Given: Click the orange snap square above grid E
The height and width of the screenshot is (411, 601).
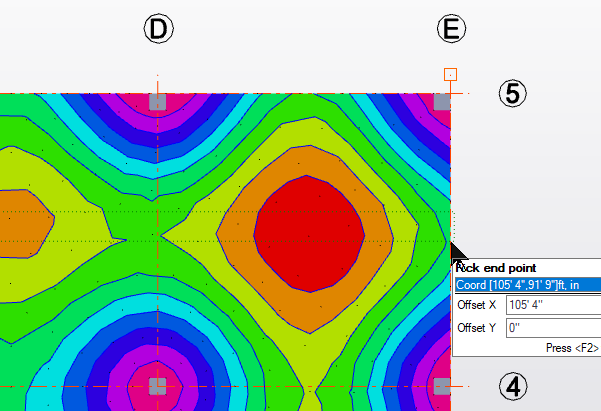Looking at the screenshot, I should tap(450, 74).
